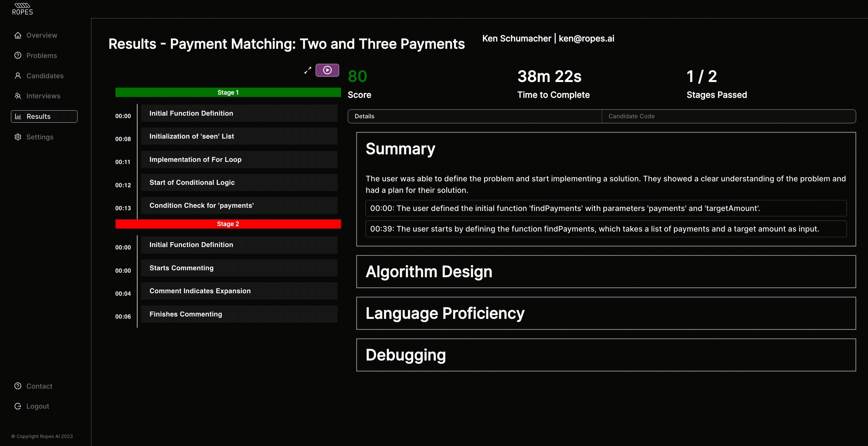Viewport: 868px width, 446px height.
Task: Click the Candidates person icon
Action: 18,76
